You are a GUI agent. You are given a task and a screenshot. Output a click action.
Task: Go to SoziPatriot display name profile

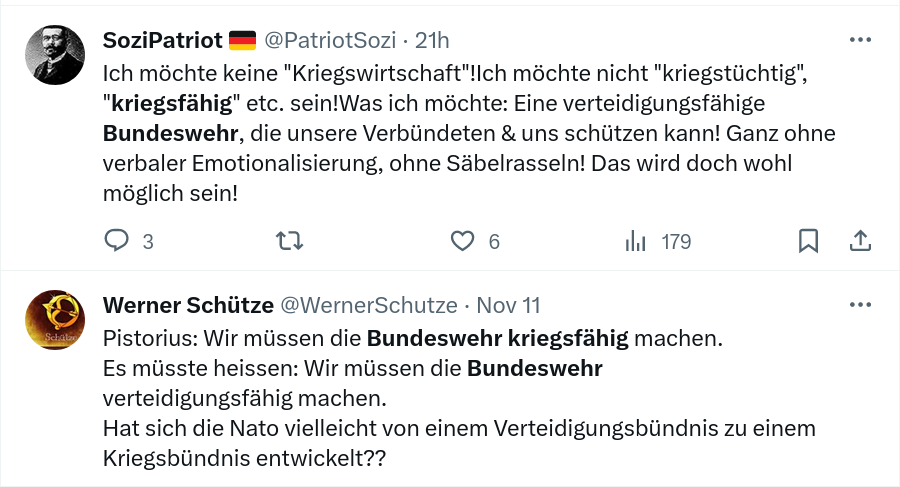[161, 40]
